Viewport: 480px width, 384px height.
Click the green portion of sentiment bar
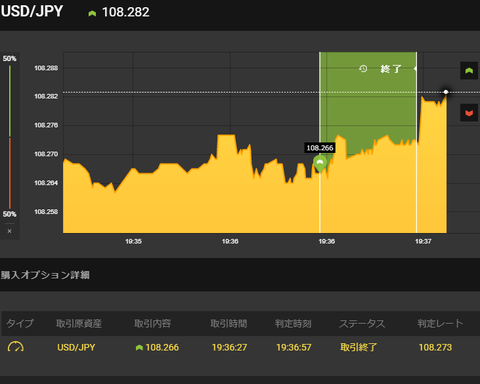coord(10,101)
